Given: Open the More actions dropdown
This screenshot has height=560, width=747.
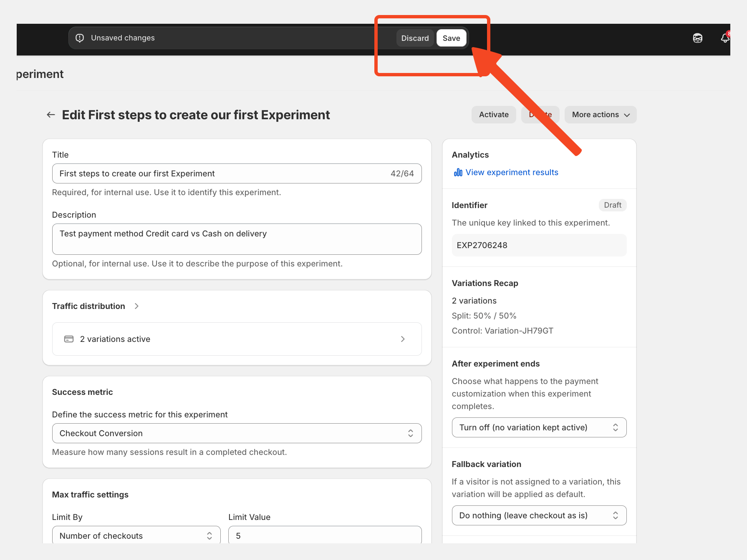Looking at the screenshot, I should coord(600,115).
